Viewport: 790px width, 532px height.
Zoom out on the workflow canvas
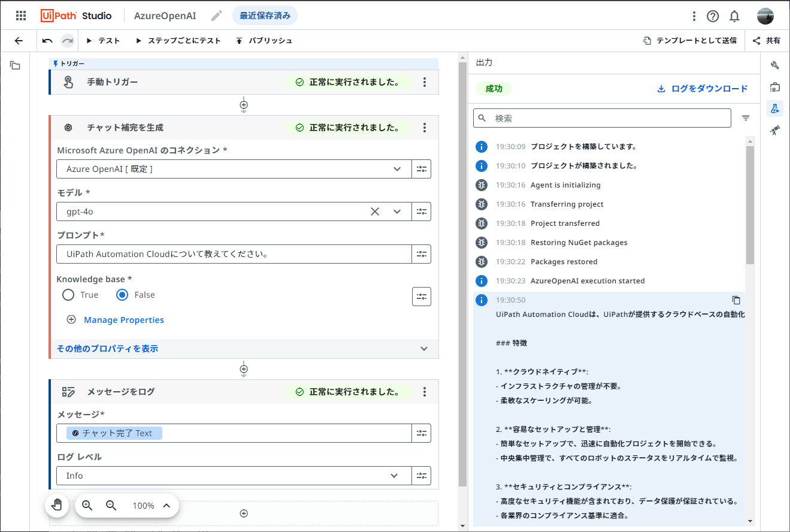110,505
